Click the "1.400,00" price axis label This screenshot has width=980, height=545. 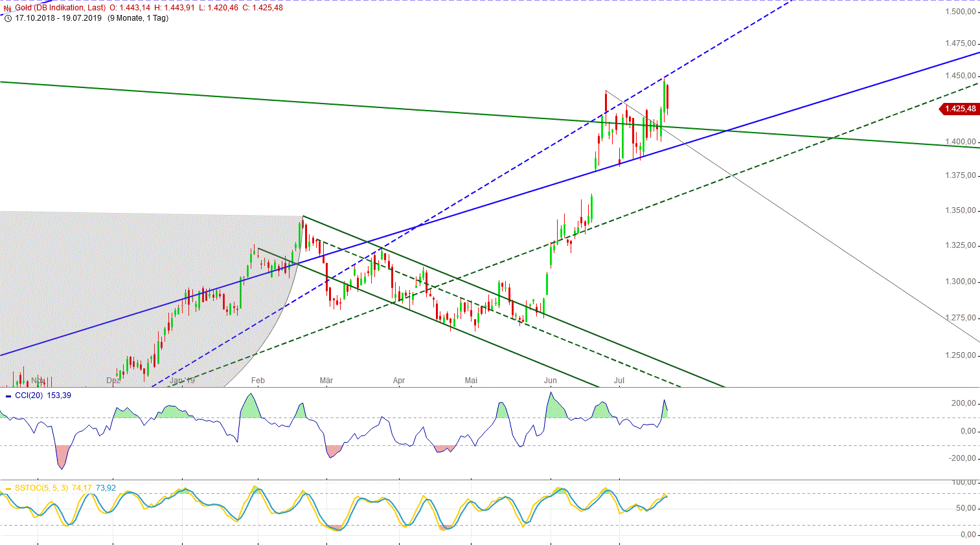point(960,142)
